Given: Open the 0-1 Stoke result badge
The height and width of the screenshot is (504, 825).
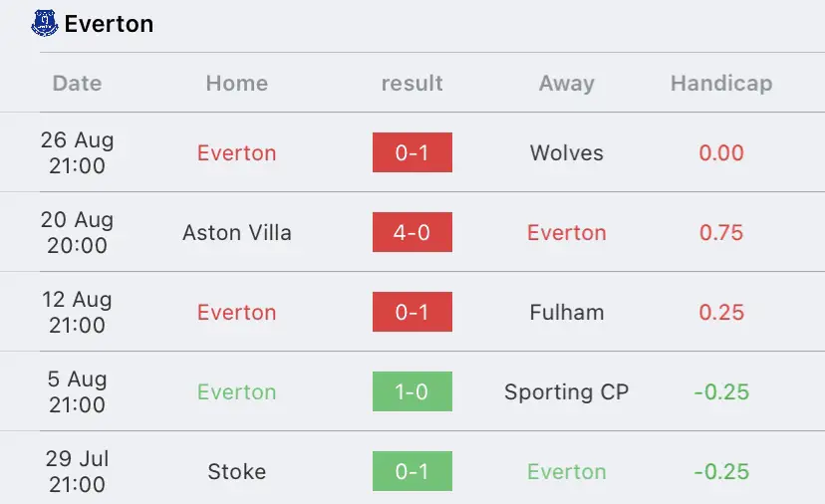Looking at the screenshot, I should pos(412,471).
